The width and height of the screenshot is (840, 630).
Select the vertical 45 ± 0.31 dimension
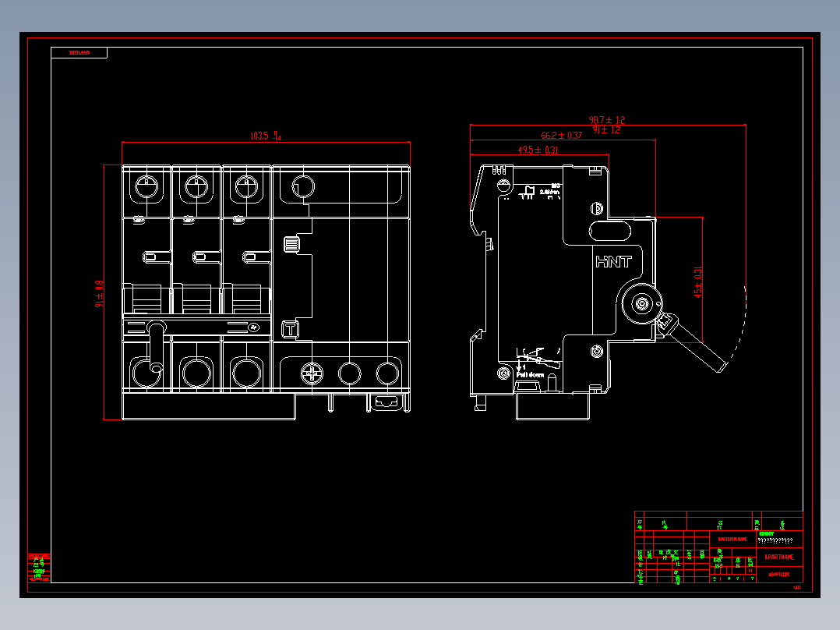click(x=697, y=282)
